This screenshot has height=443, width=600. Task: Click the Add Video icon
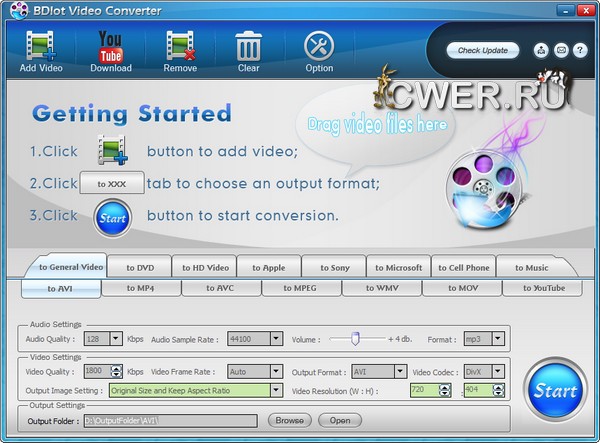point(41,46)
